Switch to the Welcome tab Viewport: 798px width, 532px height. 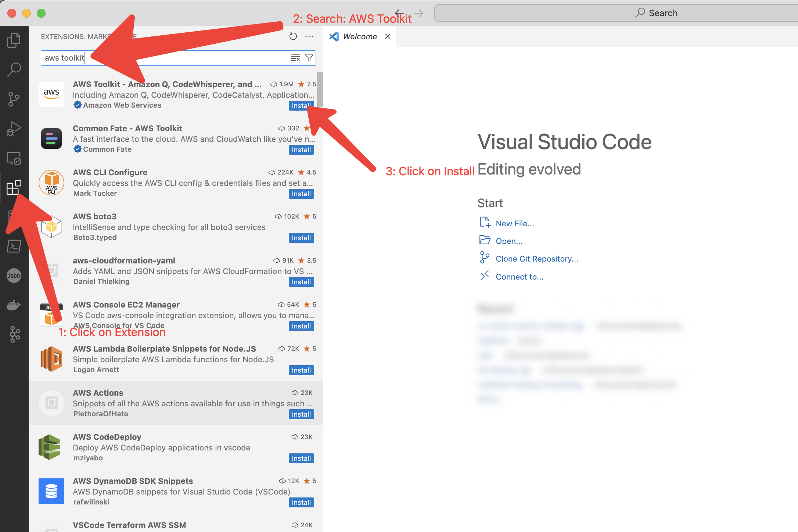point(360,36)
